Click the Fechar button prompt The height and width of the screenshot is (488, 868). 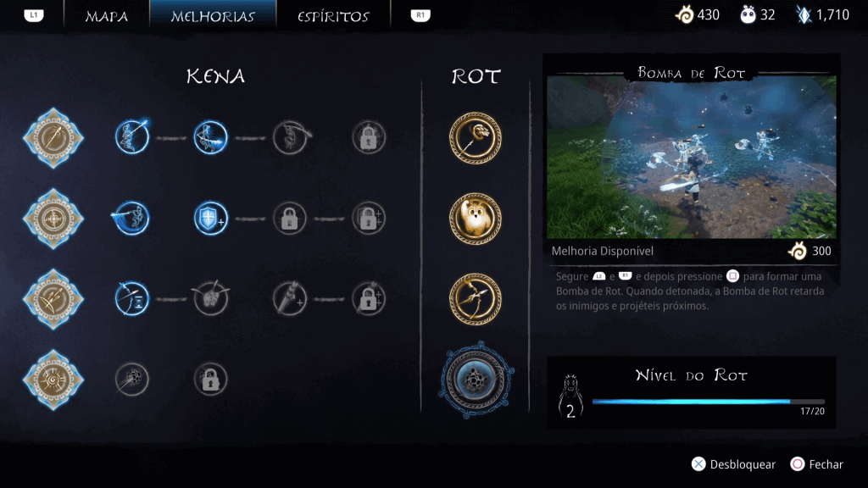click(x=816, y=464)
